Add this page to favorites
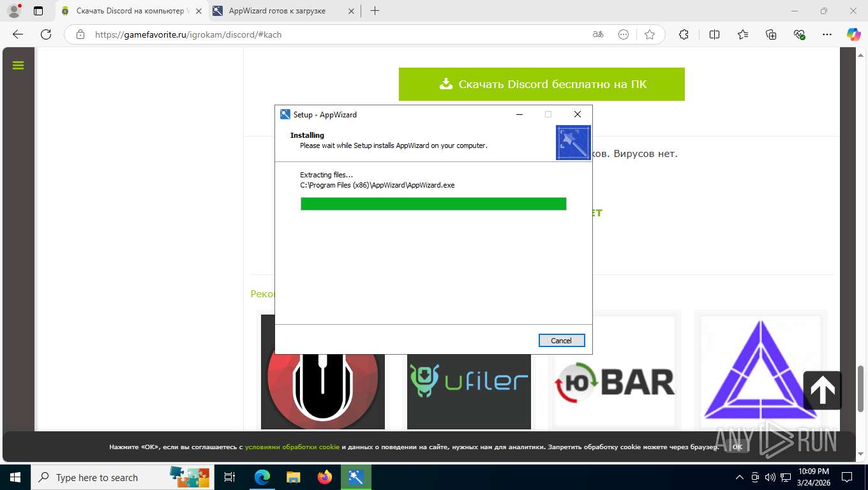Viewport: 868px width, 490px height. click(x=650, y=34)
